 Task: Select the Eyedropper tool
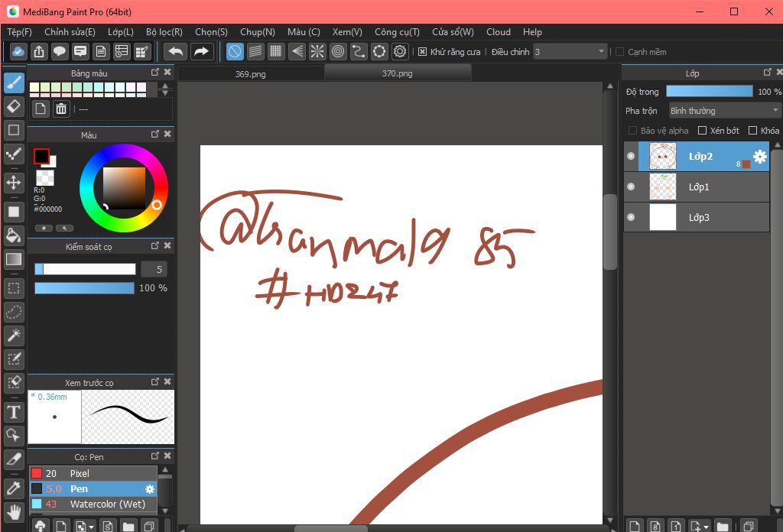(x=14, y=488)
